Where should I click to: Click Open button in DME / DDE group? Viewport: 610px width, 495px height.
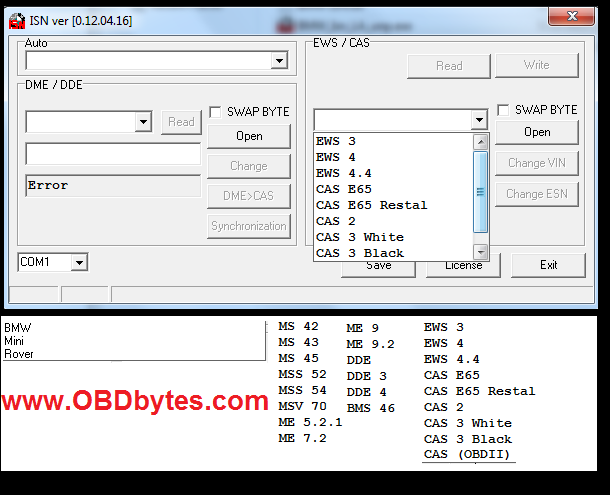[x=249, y=136]
